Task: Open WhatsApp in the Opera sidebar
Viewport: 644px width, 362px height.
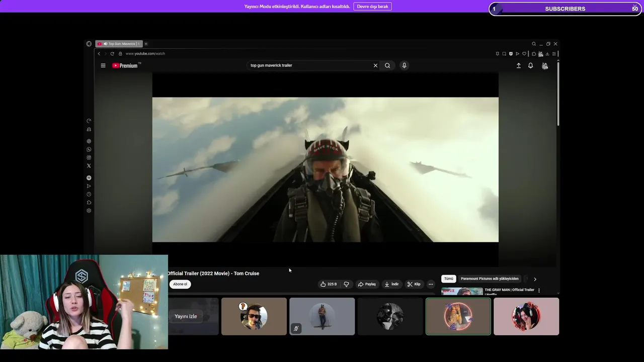Action: pyautogui.click(x=89, y=149)
